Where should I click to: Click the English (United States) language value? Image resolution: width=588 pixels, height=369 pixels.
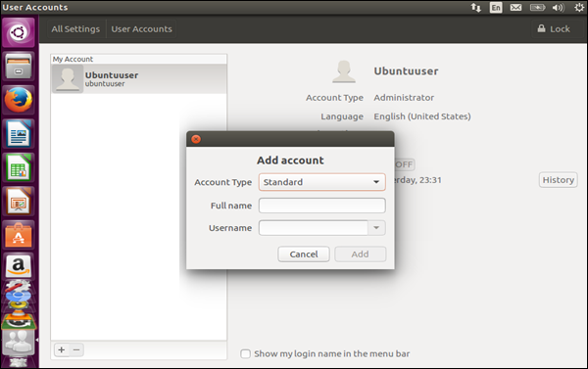coord(421,116)
